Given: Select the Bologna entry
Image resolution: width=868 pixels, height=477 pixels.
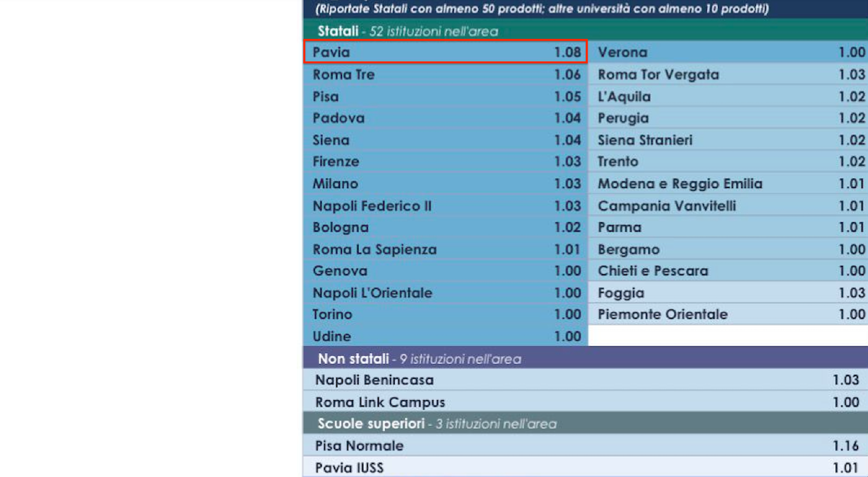Looking at the screenshot, I should (445, 227).
